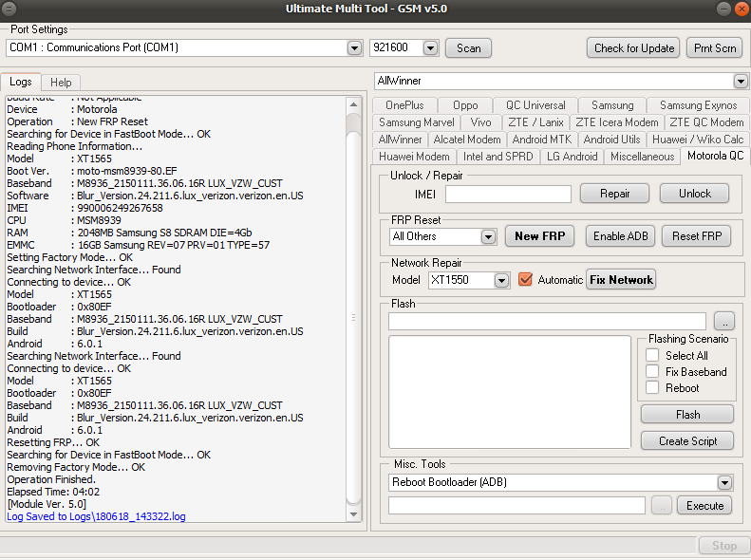Switch to the ZTE Icera Modem tab
This screenshot has width=751, height=560.
point(617,122)
